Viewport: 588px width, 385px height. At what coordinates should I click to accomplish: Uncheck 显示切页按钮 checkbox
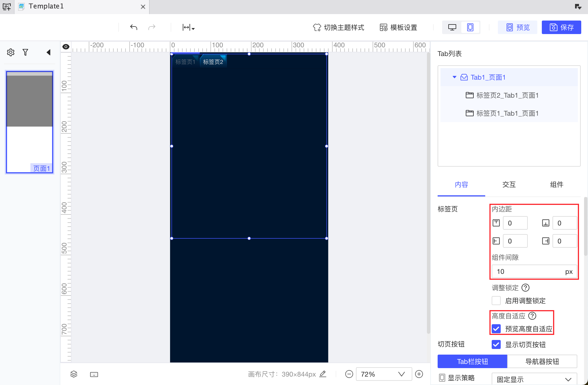click(496, 344)
